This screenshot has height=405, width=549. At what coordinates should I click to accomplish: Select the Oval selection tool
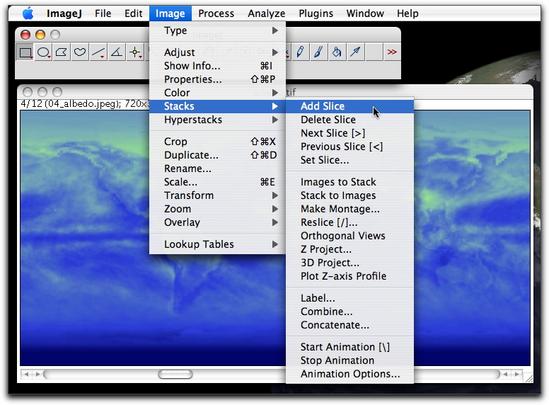click(43, 53)
